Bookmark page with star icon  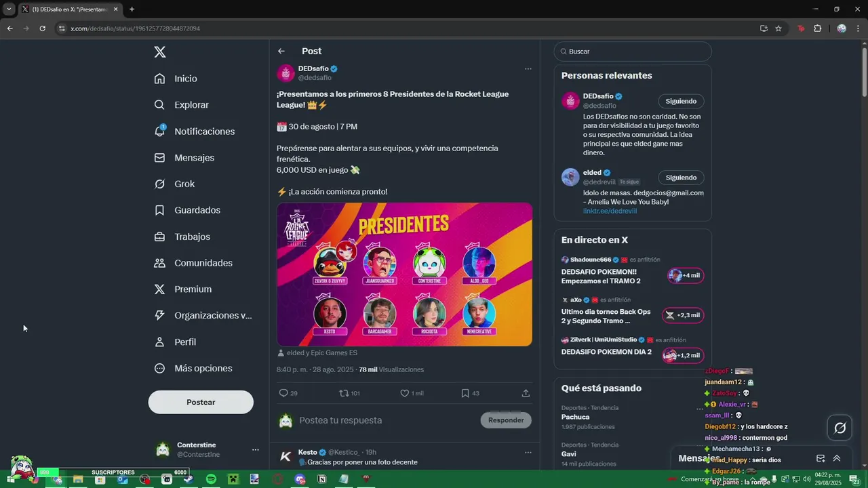tap(778, 28)
